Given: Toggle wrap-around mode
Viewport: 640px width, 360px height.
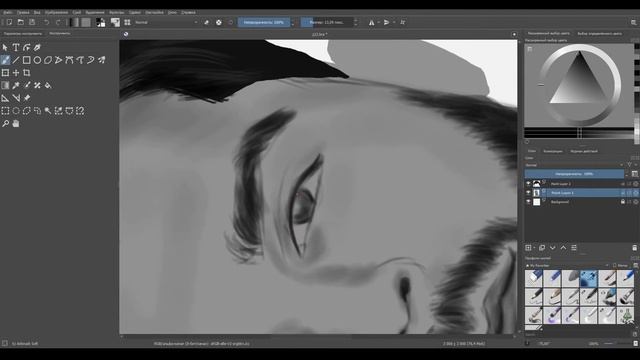Looking at the screenshot, I should (x=402, y=22).
